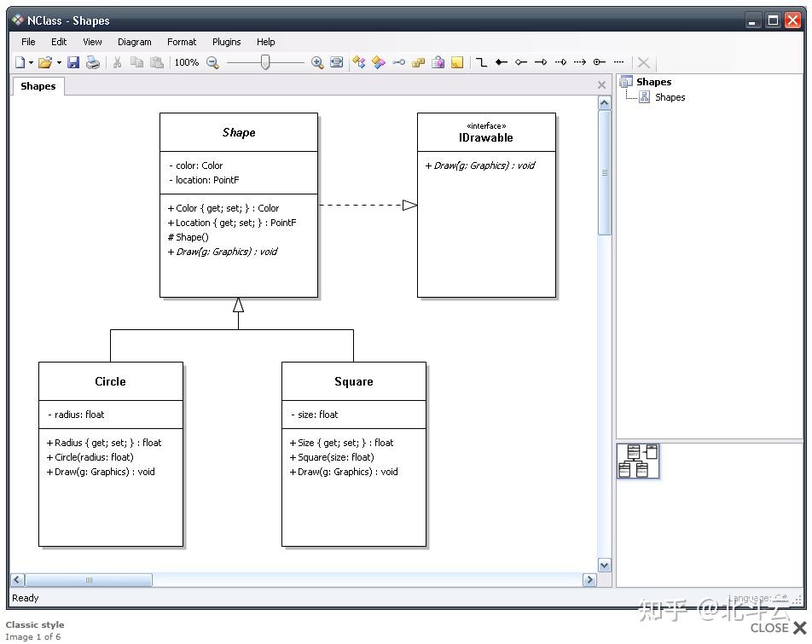Select the dependency relationship tool
This screenshot has width=812, height=644.
[x=580, y=62]
